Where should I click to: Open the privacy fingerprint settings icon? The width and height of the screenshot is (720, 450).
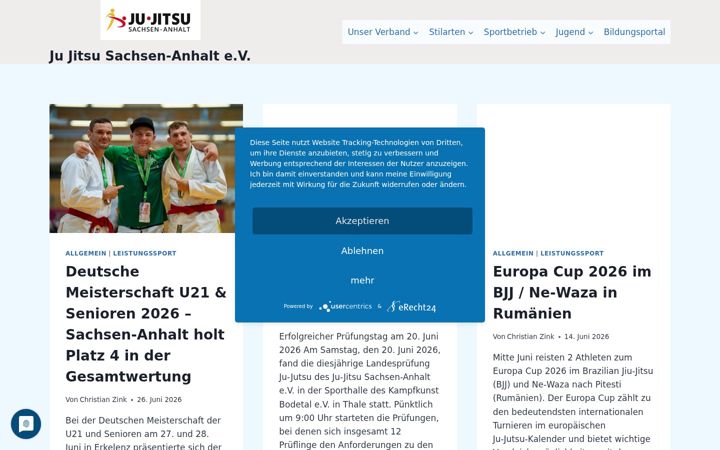[x=26, y=424]
